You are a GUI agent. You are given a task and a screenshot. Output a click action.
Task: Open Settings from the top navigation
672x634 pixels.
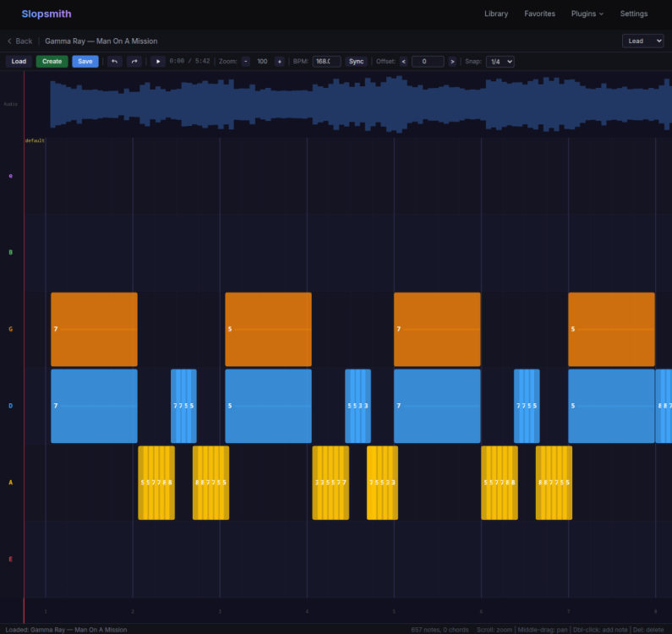pos(634,14)
